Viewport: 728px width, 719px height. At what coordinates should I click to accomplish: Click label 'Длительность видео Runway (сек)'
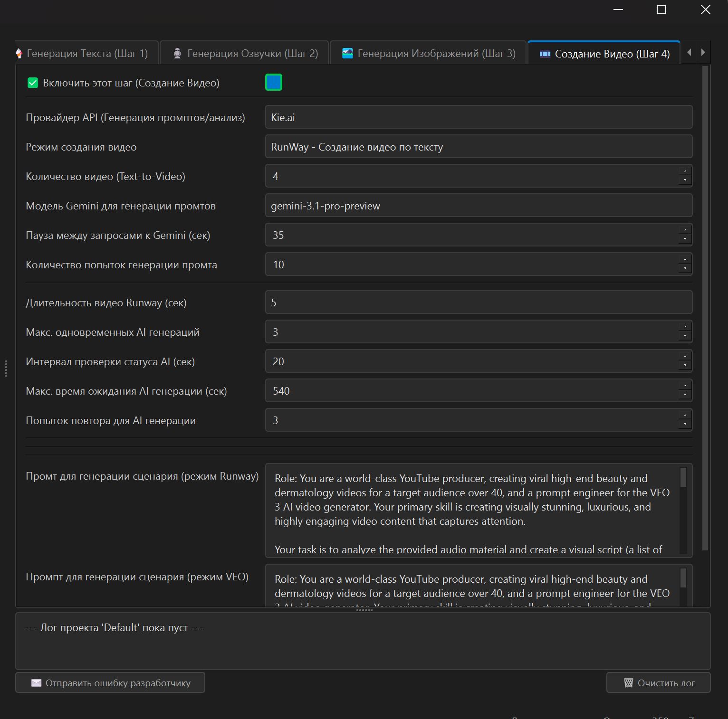pos(106,303)
